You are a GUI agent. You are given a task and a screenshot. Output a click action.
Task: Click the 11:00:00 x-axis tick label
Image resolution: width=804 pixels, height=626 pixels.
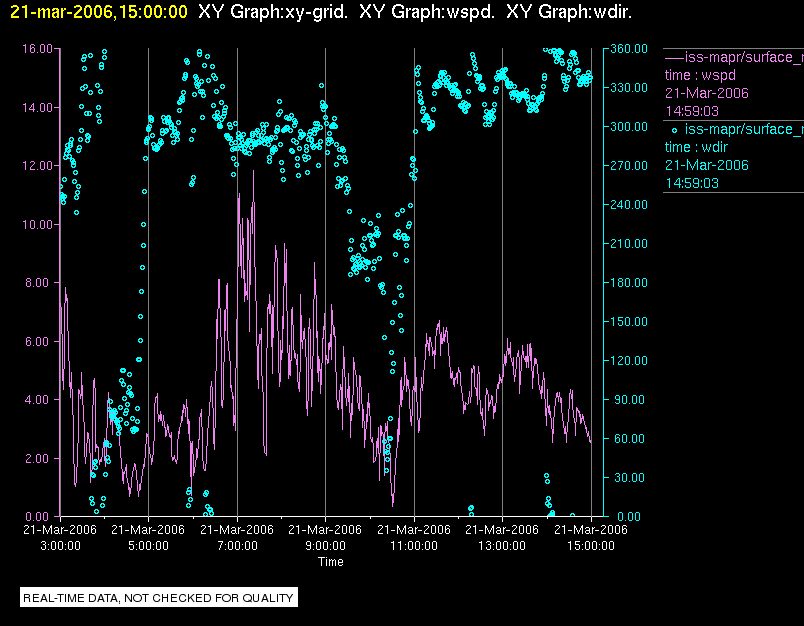[413, 546]
